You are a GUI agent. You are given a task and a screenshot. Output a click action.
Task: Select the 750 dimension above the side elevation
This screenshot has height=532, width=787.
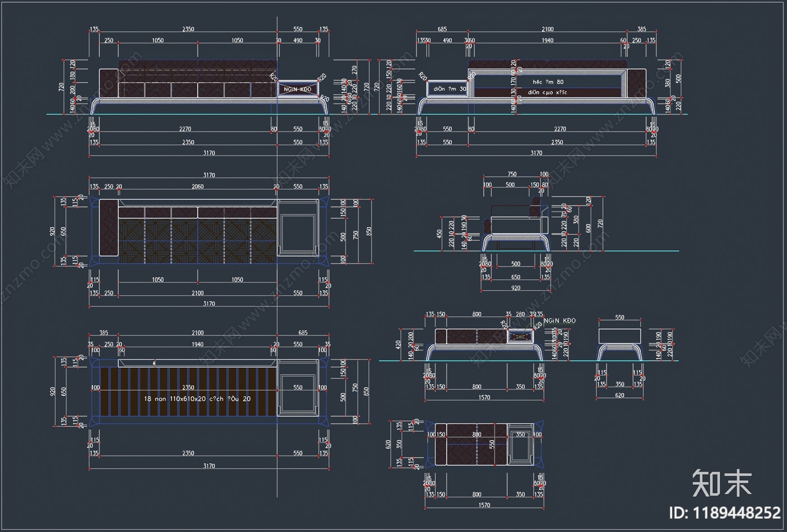click(x=512, y=174)
